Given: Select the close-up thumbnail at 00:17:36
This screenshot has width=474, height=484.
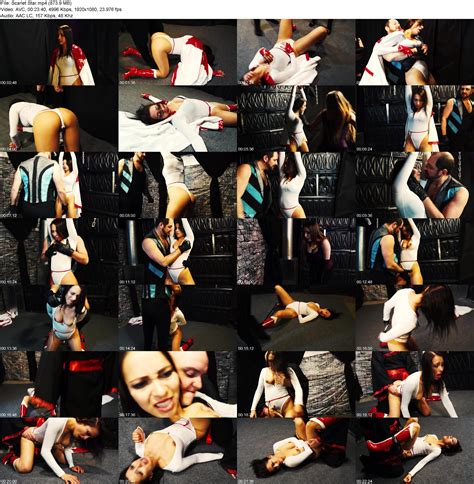Looking at the screenshot, I should pos(178,384).
